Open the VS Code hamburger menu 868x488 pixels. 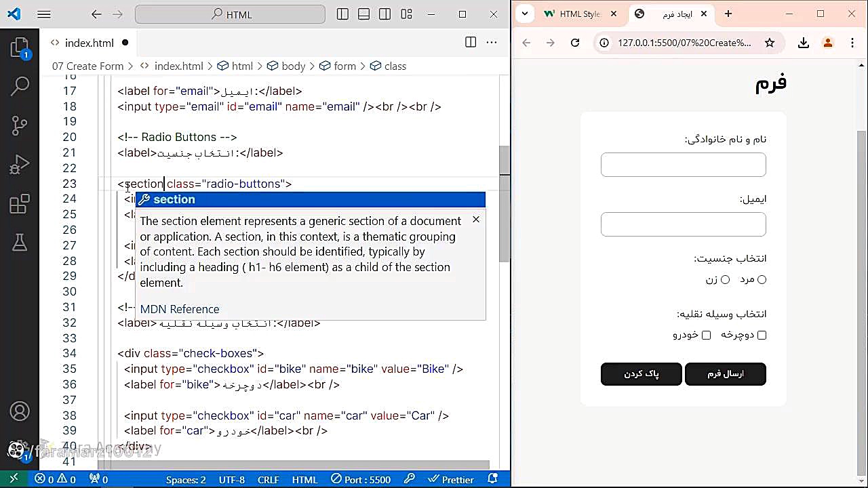point(44,14)
